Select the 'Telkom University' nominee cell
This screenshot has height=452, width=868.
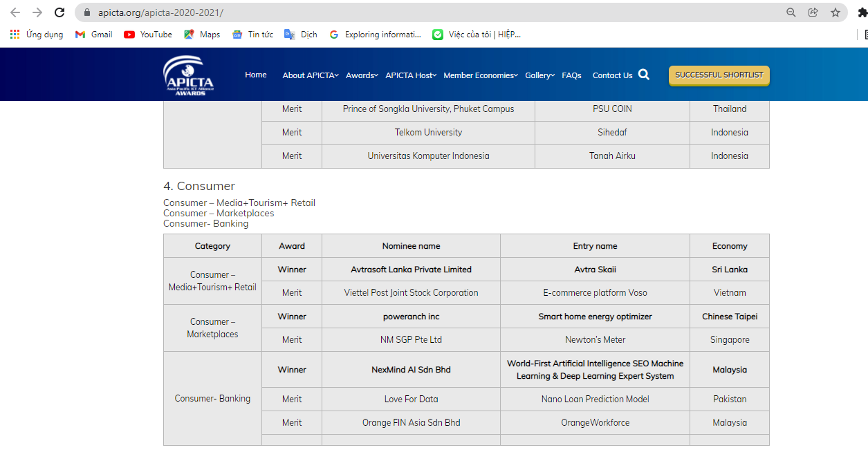(x=429, y=133)
